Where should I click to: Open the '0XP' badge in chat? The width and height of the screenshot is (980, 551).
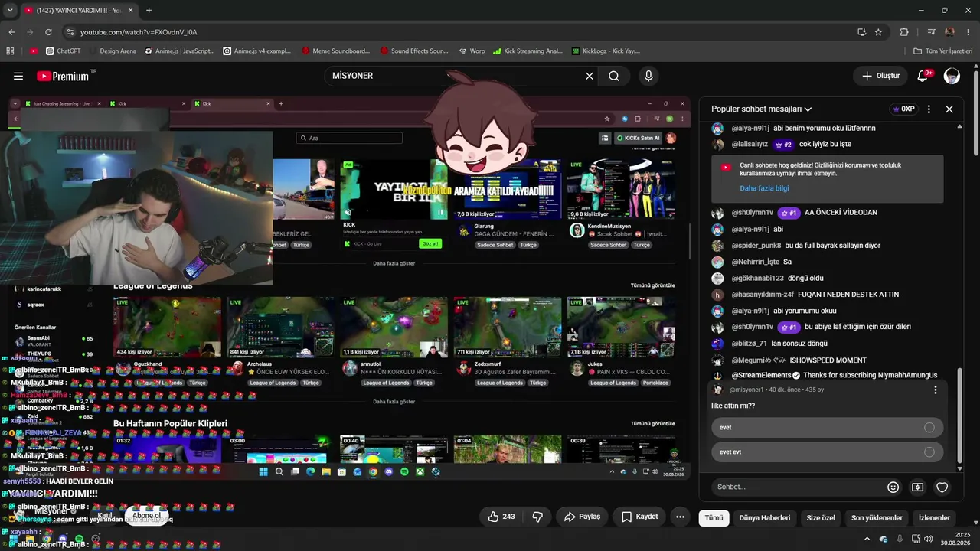[x=904, y=109]
